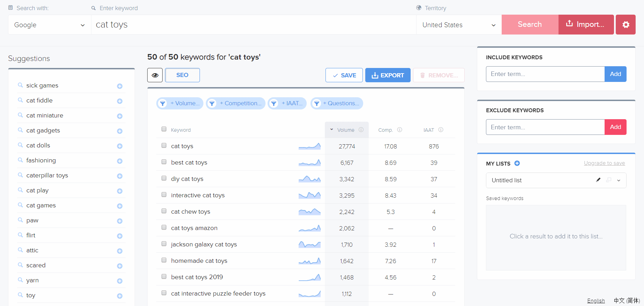Toggle the eye visibility button

click(x=155, y=75)
